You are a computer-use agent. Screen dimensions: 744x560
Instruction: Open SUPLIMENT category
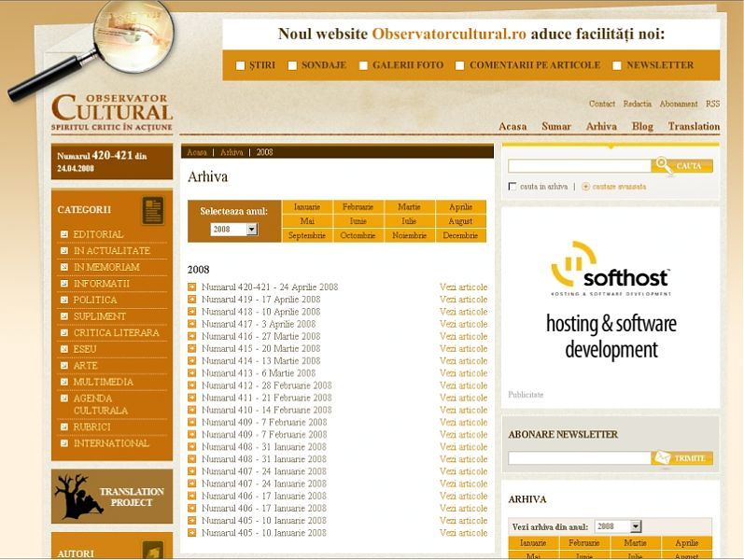click(99, 316)
